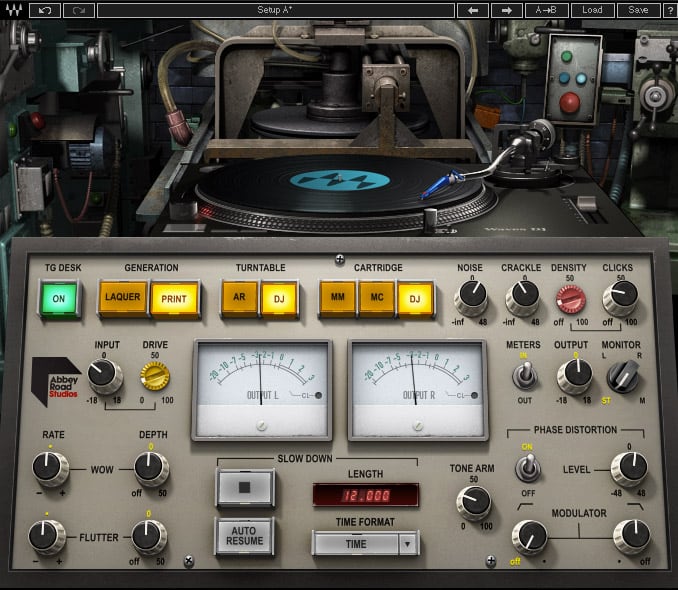Open help with the question mark button

pos(670,10)
